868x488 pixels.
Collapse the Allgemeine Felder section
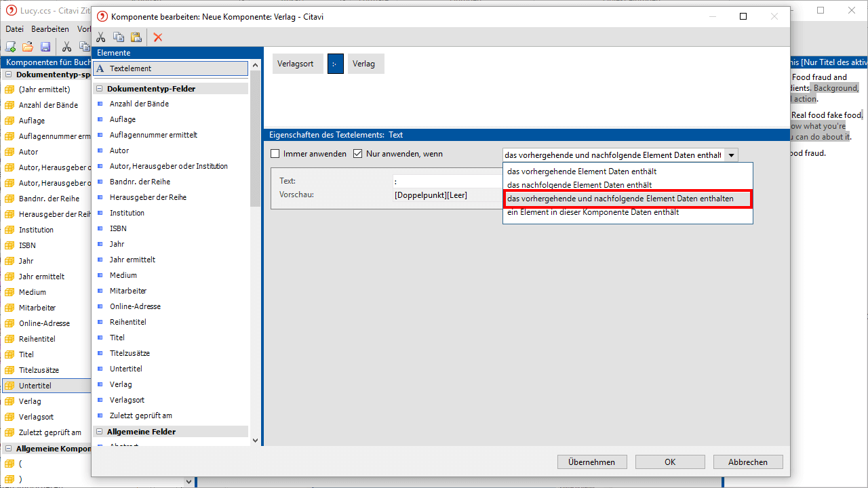pyautogui.click(x=99, y=432)
